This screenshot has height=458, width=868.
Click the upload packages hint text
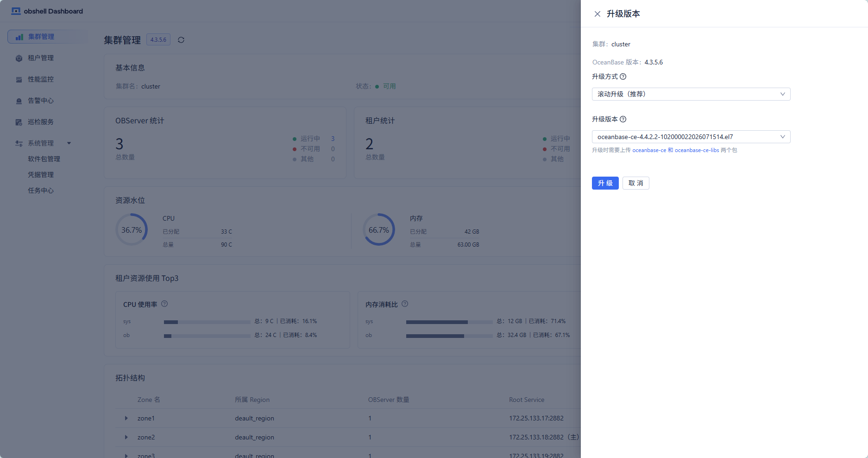pyautogui.click(x=665, y=150)
